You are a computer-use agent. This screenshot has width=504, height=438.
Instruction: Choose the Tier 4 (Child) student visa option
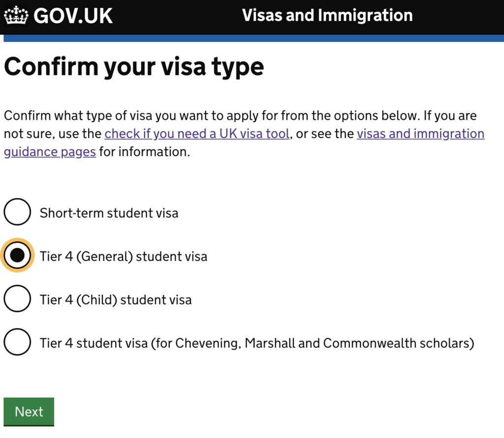[17, 299]
